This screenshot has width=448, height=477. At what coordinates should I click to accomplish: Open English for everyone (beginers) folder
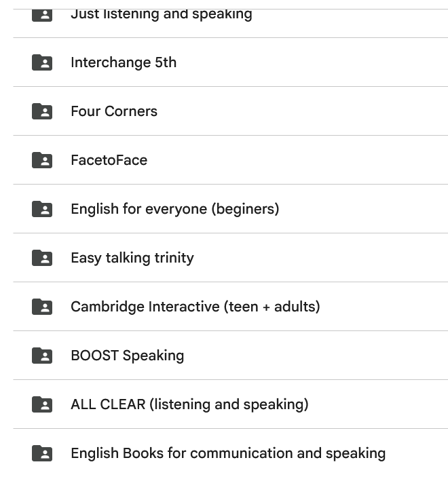tap(174, 209)
